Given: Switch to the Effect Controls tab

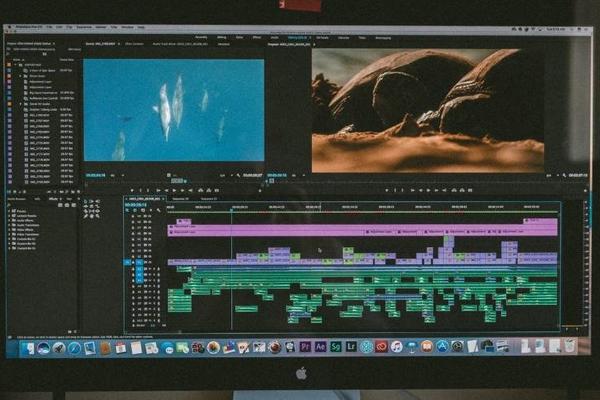Looking at the screenshot, I should (134, 44).
